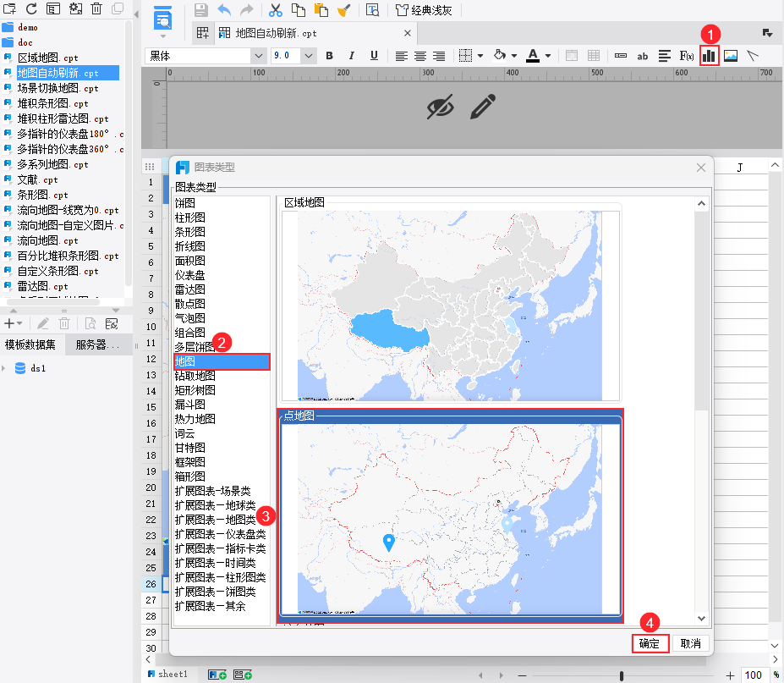Toggle Italic formatting
This screenshot has width=784, height=683.
352,56
